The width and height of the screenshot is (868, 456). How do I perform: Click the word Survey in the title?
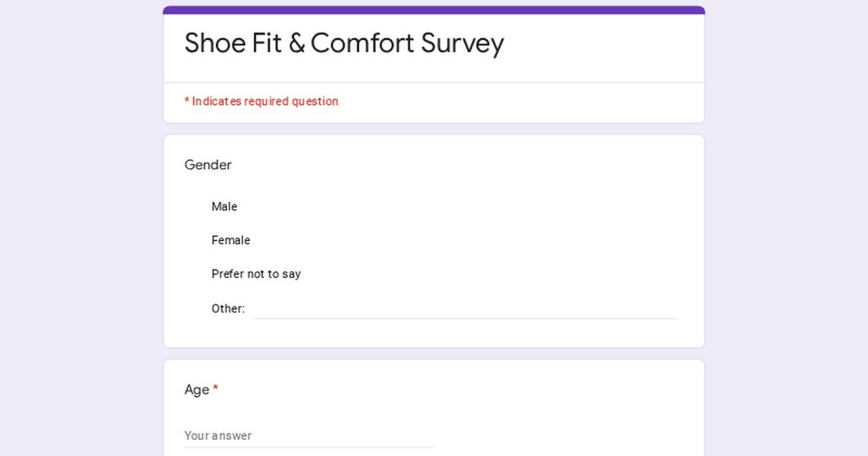point(462,43)
